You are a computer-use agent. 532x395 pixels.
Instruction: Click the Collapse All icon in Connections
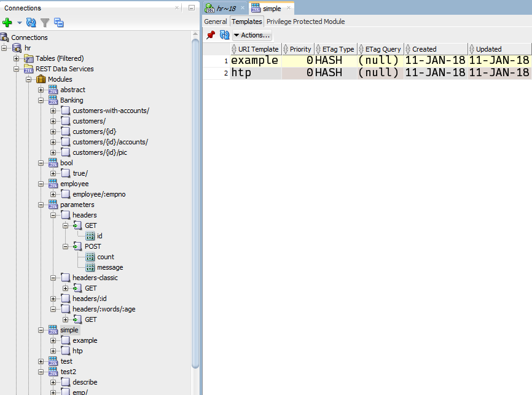click(59, 23)
